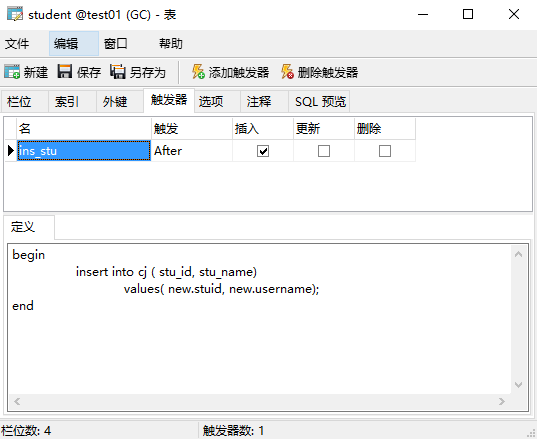The width and height of the screenshot is (537, 439).
Task: Uncheck the 插入 checkbox for ins_stu
Action: [263, 151]
